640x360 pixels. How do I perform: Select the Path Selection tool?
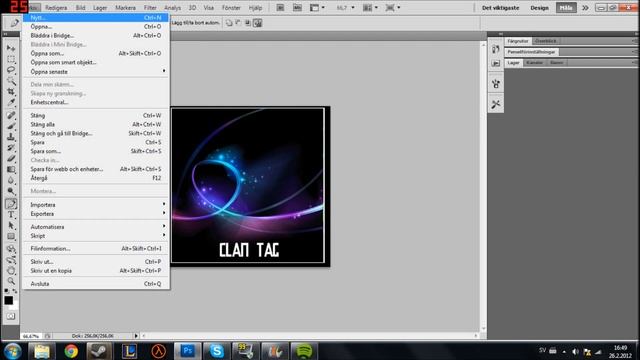point(11,225)
